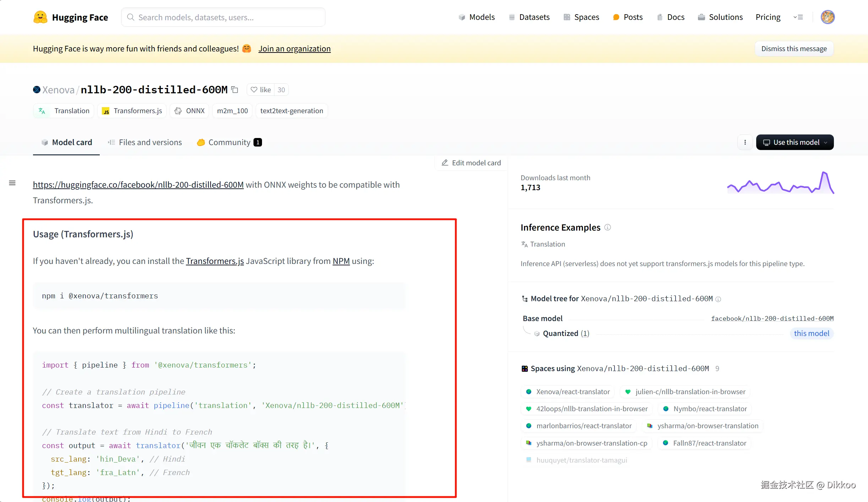The image size is (868, 502).
Task: Expand the navigation more-options menu
Action: tap(798, 17)
